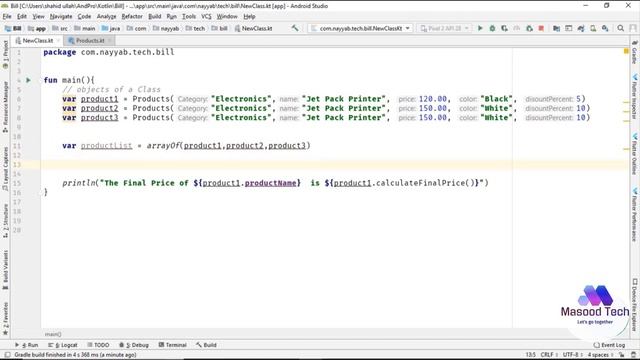This screenshot has width=640, height=360.
Task: Open the 6: Logcat tool window button
Action: 62,345
